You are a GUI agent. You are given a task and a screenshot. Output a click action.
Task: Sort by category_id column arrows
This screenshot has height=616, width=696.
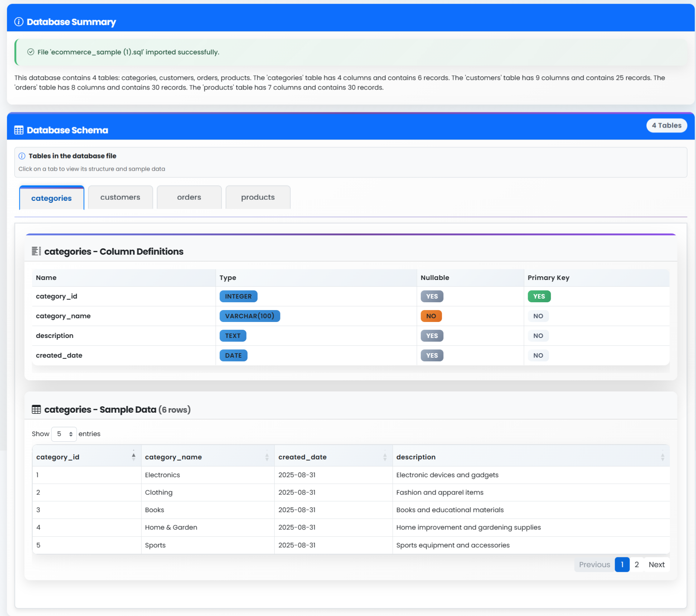[133, 457]
